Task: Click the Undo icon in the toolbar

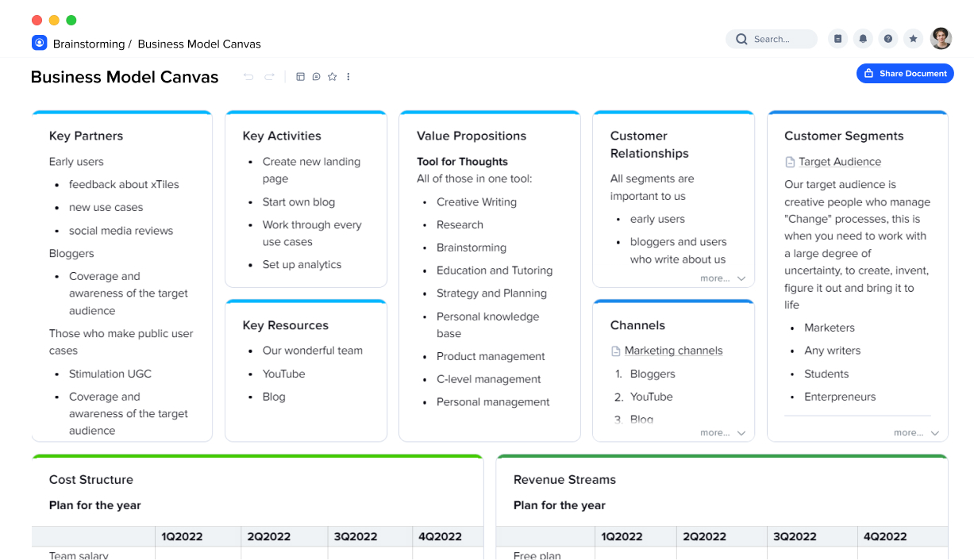Action: 248,76
